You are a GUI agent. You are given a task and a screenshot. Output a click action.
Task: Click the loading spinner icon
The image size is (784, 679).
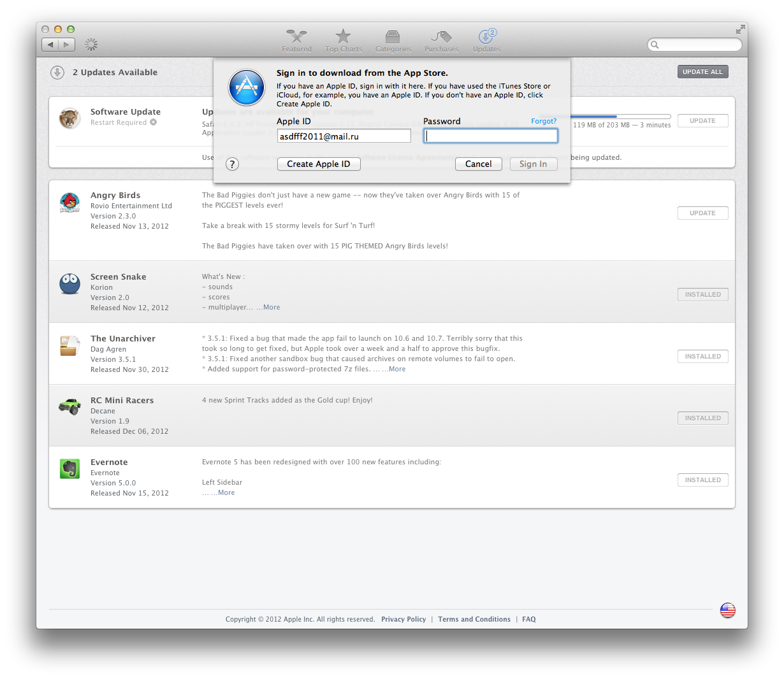(91, 45)
